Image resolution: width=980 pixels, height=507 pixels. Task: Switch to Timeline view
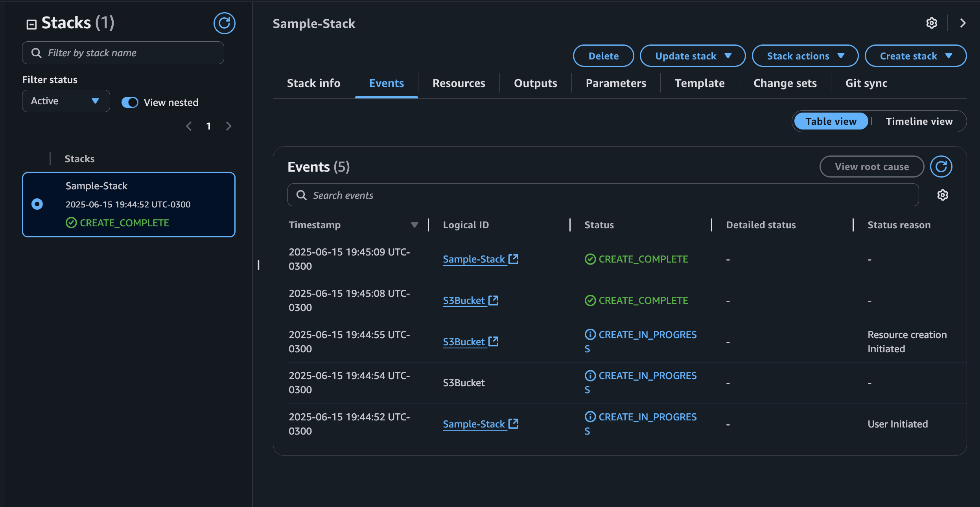point(919,121)
